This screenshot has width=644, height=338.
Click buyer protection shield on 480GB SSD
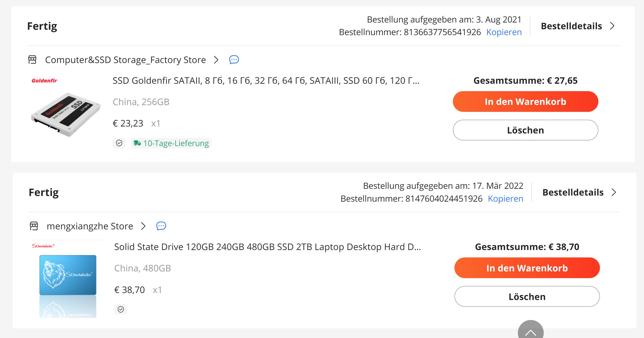pyautogui.click(x=121, y=309)
